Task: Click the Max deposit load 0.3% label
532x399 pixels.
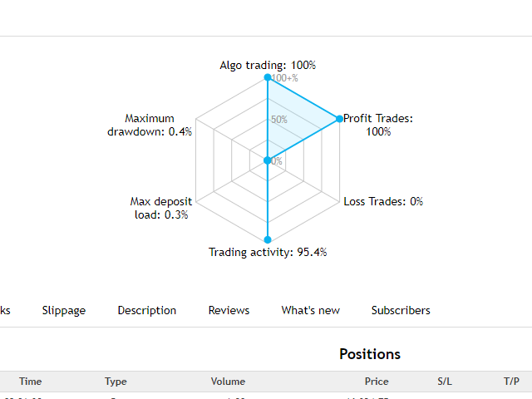Action: pos(160,208)
